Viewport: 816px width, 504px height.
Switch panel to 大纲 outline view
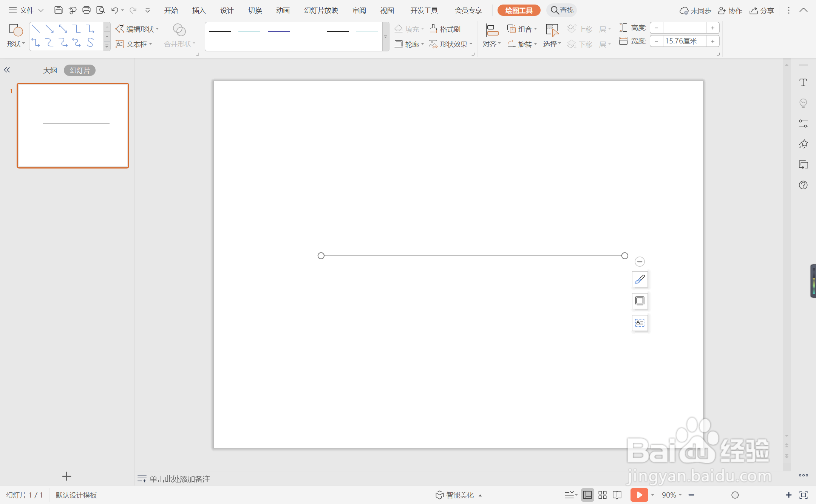click(x=50, y=70)
